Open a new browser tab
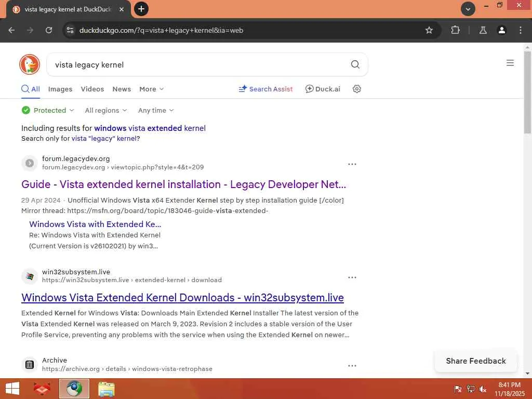The image size is (532, 399). click(x=141, y=9)
